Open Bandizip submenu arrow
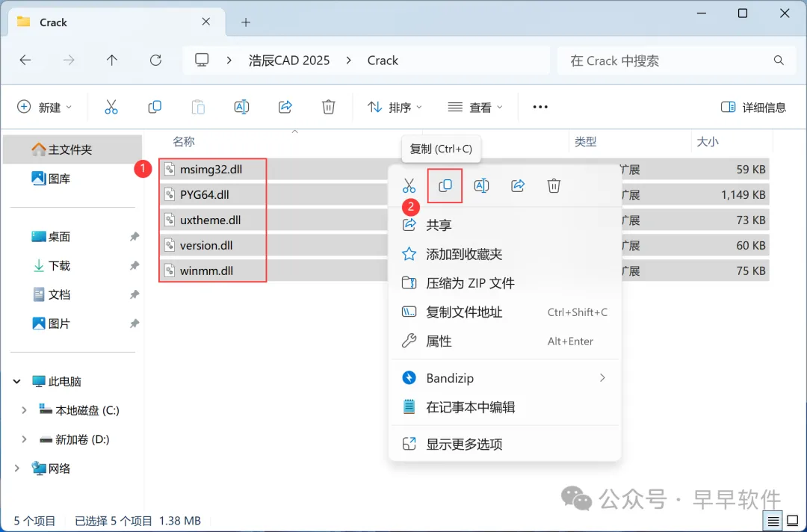 [x=602, y=378]
